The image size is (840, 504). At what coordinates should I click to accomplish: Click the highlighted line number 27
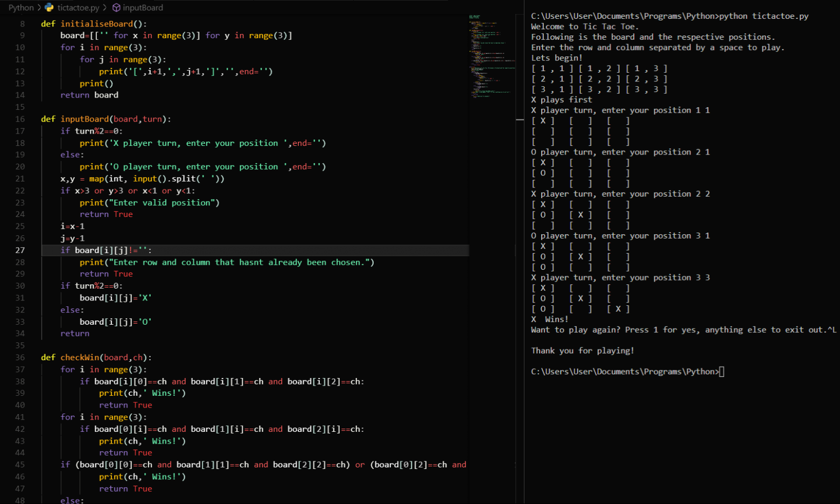(x=20, y=250)
